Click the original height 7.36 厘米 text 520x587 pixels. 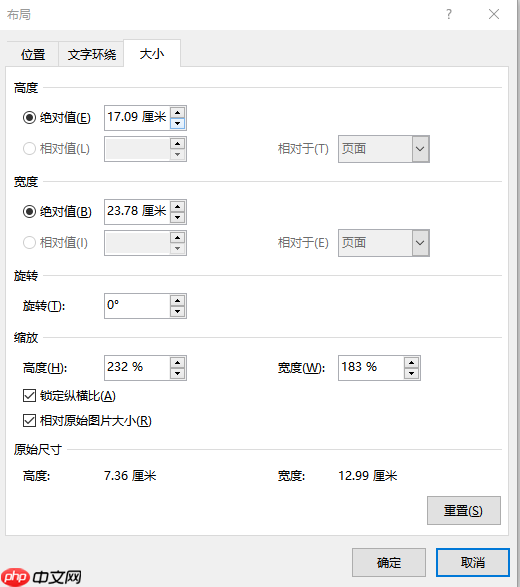pyautogui.click(x=130, y=476)
